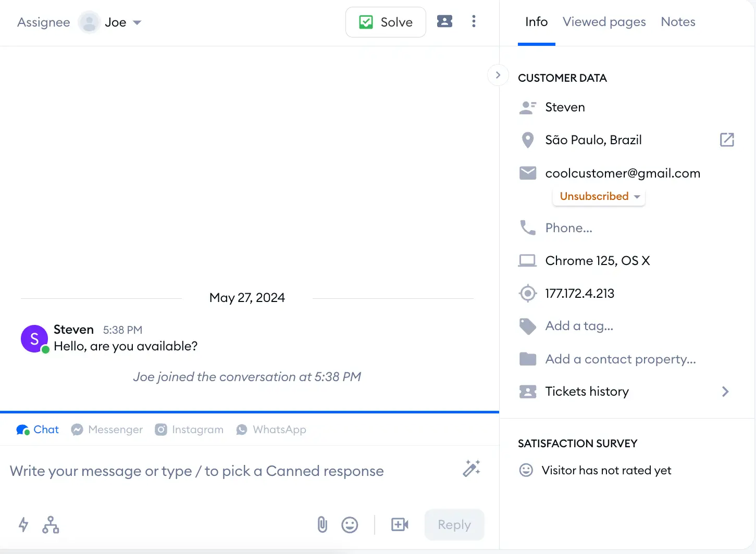Expand Tickets history chevron arrow
This screenshot has height=554, width=756.
point(725,392)
